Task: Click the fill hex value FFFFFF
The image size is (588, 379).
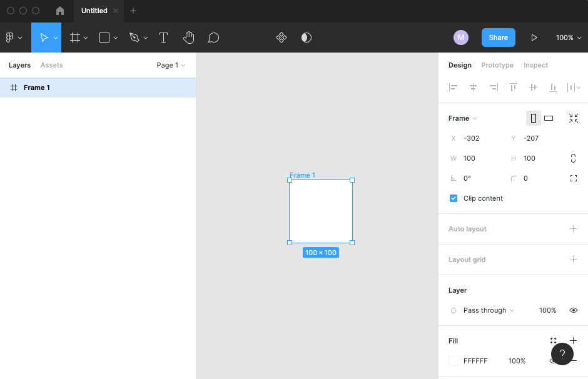Action: pyautogui.click(x=475, y=361)
